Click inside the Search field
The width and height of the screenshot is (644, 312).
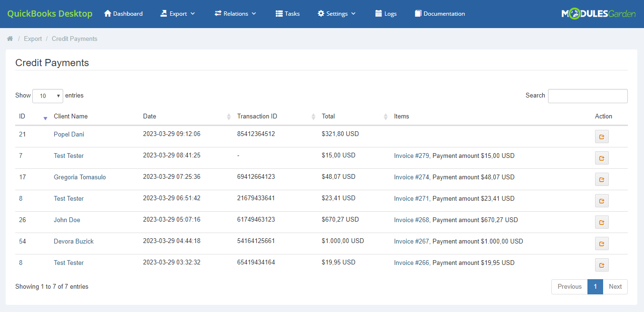coord(587,96)
